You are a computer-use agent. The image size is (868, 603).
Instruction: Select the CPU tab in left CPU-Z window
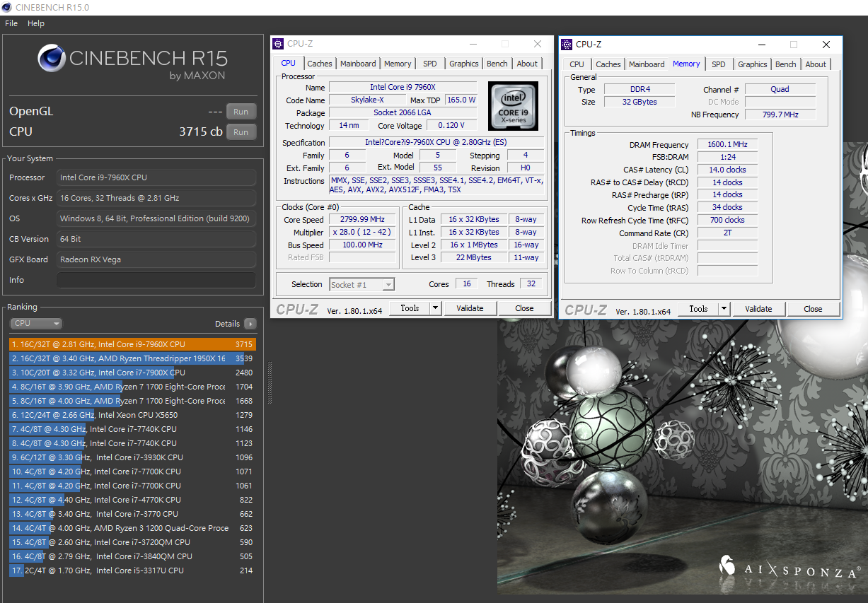click(x=289, y=63)
